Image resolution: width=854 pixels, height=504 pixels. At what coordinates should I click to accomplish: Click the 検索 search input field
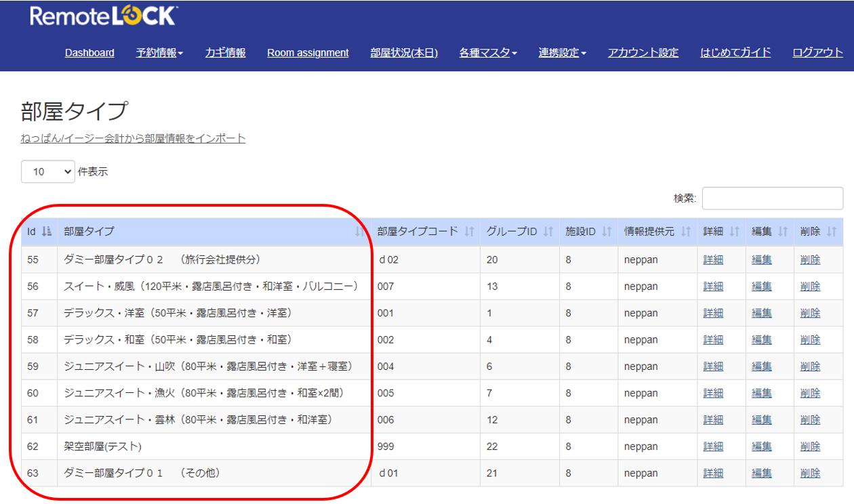(x=773, y=198)
